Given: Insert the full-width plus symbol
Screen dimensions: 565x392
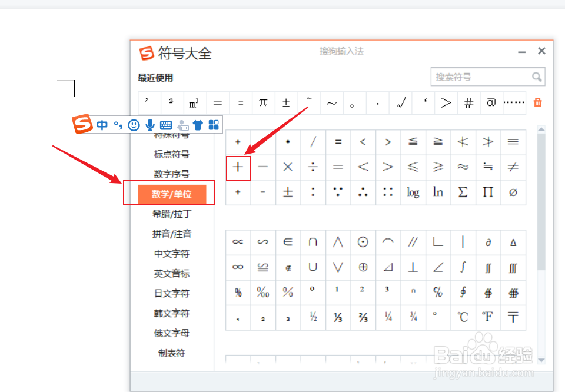Looking at the screenshot, I should (238, 167).
